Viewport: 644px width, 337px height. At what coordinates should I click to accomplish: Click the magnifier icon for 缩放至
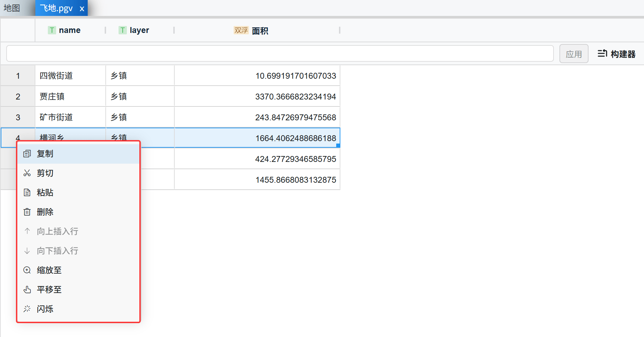[x=27, y=270]
